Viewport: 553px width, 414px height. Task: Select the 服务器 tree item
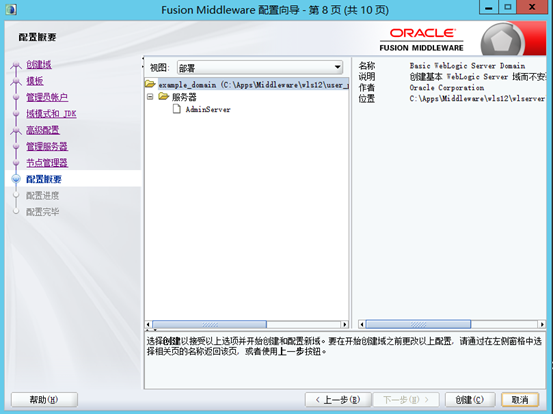(184, 97)
